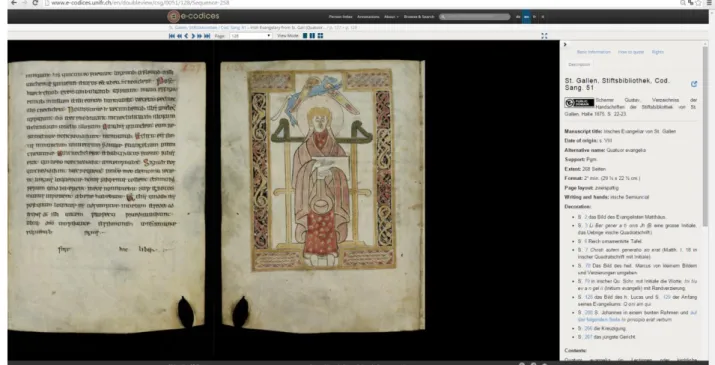Follow the page 267 link for jüngste Gericht
The width and height of the screenshot is (715, 365).
[x=588, y=337]
